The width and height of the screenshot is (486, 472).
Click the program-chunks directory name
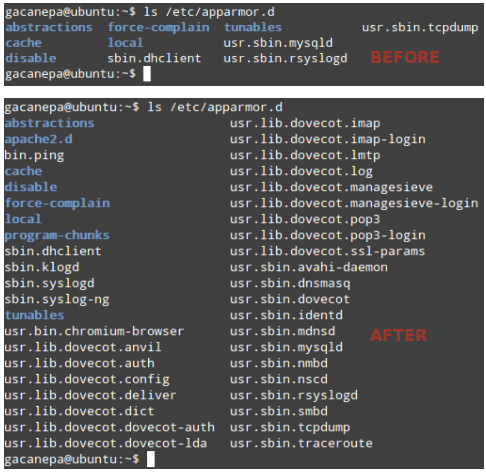(57, 235)
